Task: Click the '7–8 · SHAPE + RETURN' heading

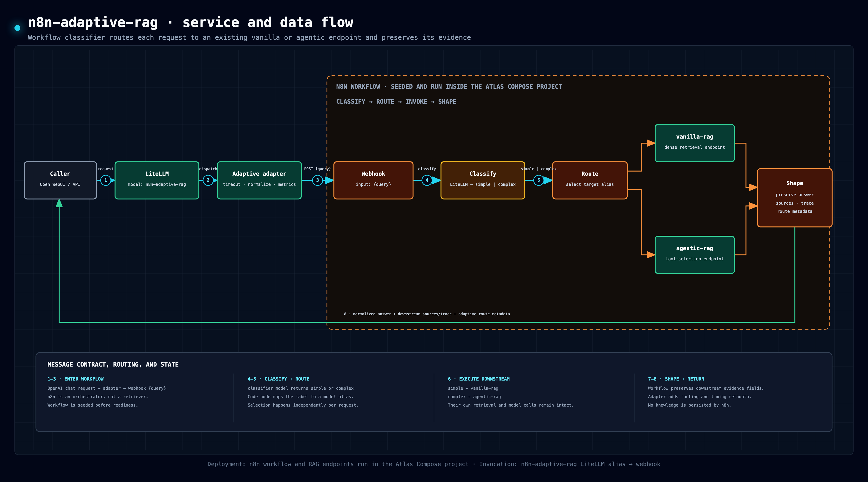Action: tap(676, 379)
